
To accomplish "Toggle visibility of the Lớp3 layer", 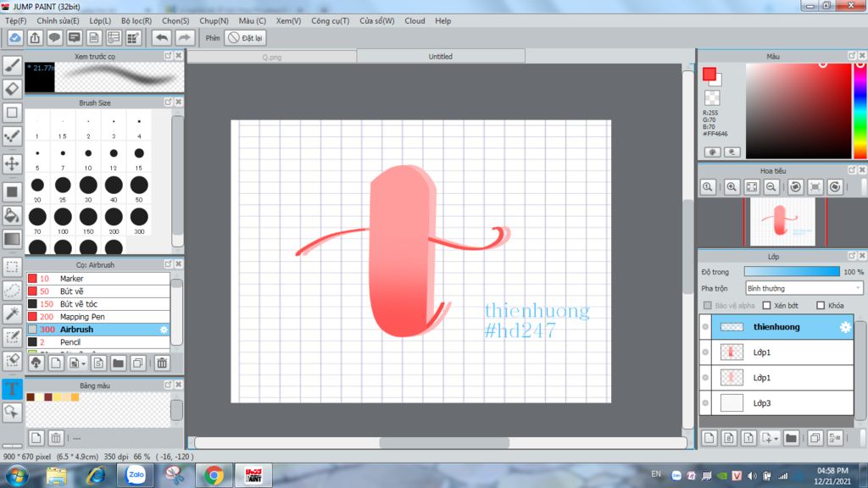I will 705,403.
